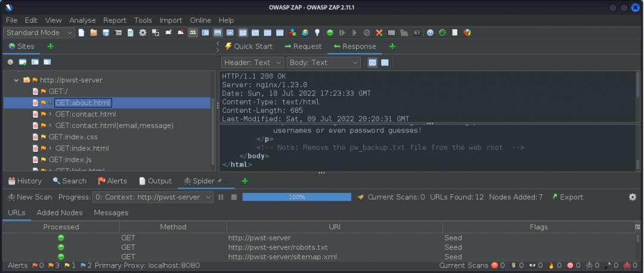The height and width of the screenshot is (273, 644).
Task: Click the Step to next request icon
Action: [x=342, y=32]
